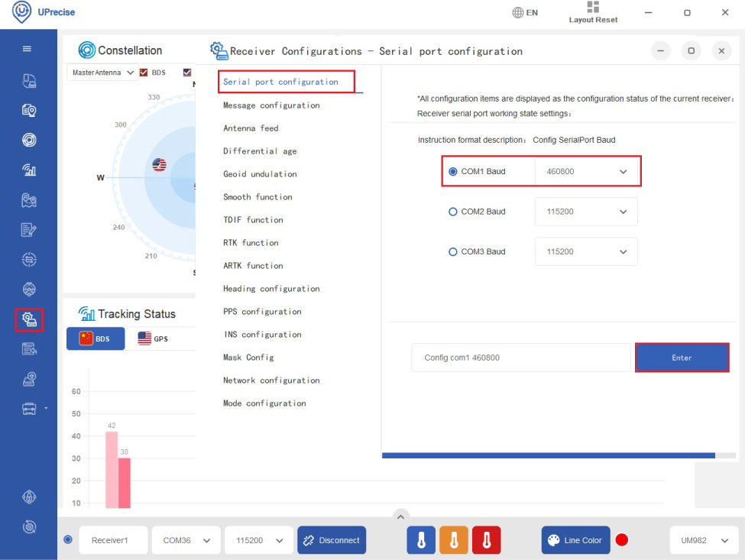Select the COM2 Baud radio button
Image resolution: width=745 pixels, height=560 pixels.
coord(453,212)
